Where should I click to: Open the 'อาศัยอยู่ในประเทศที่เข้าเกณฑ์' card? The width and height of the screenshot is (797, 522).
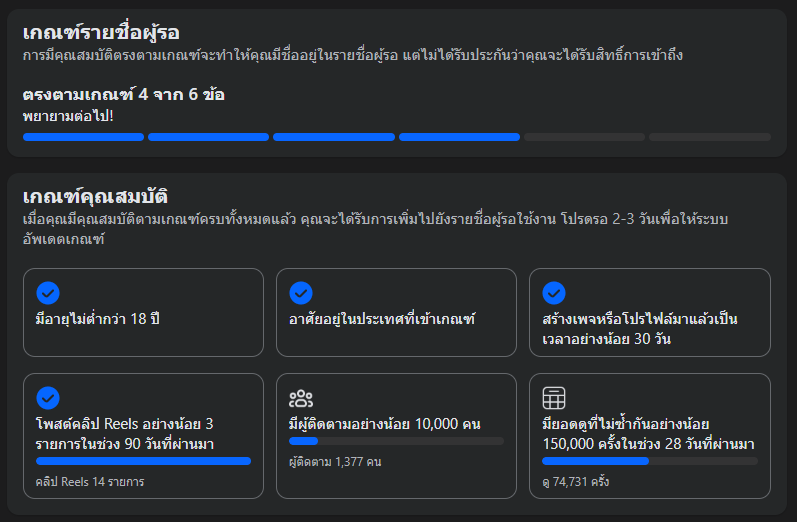tap(396, 313)
